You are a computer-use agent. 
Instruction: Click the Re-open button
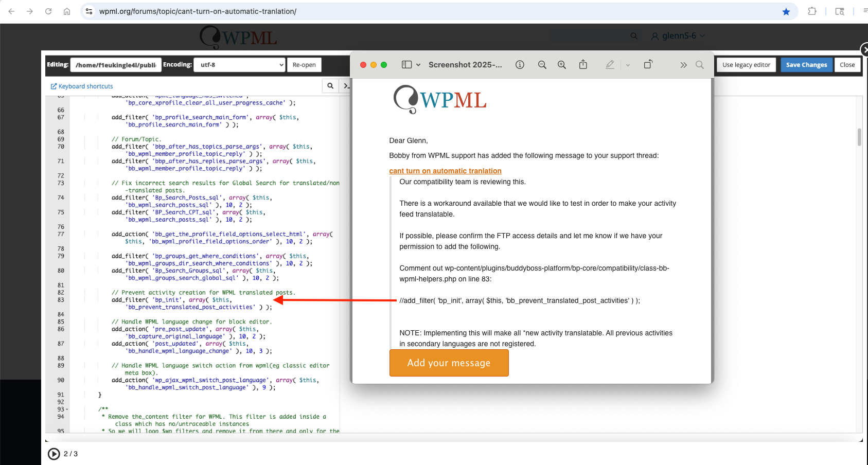[304, 65]
